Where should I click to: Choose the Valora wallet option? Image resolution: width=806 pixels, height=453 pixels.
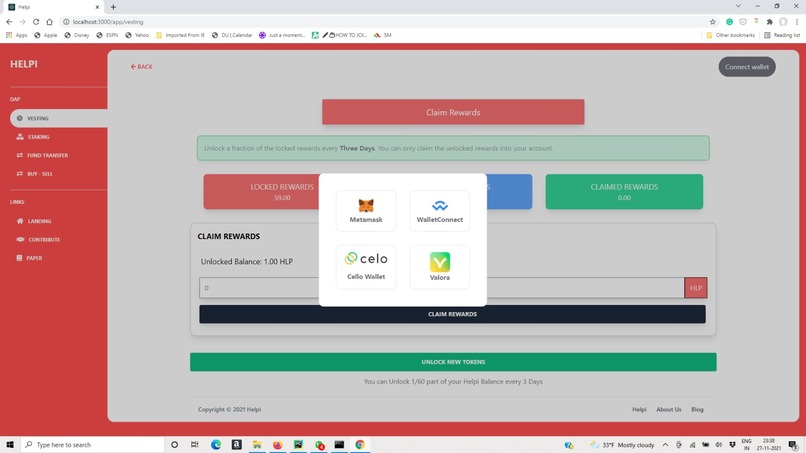(439, 267)
